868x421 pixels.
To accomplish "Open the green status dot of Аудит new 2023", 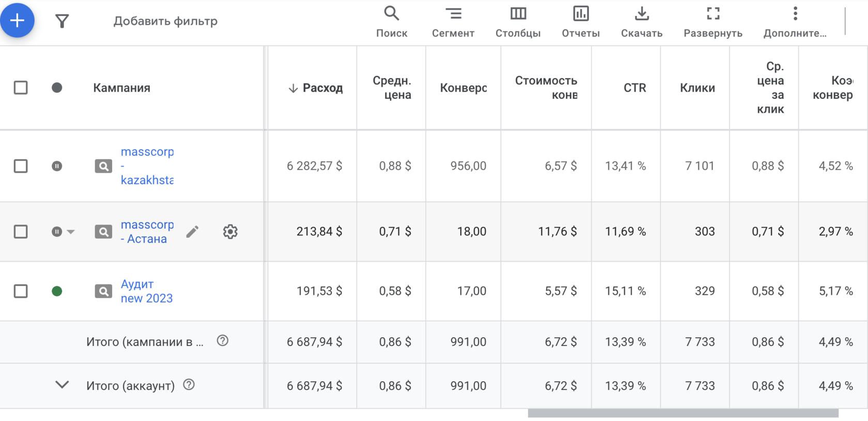I will pos(57,291).
